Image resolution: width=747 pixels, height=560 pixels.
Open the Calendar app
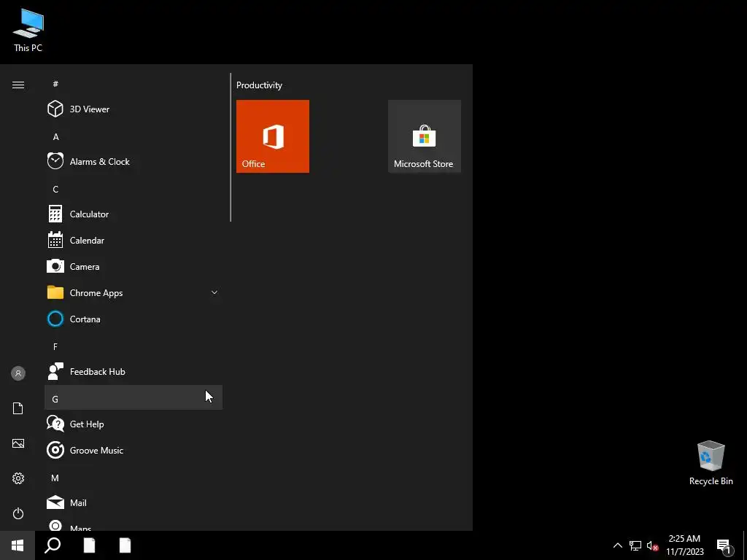coord(133,240)
